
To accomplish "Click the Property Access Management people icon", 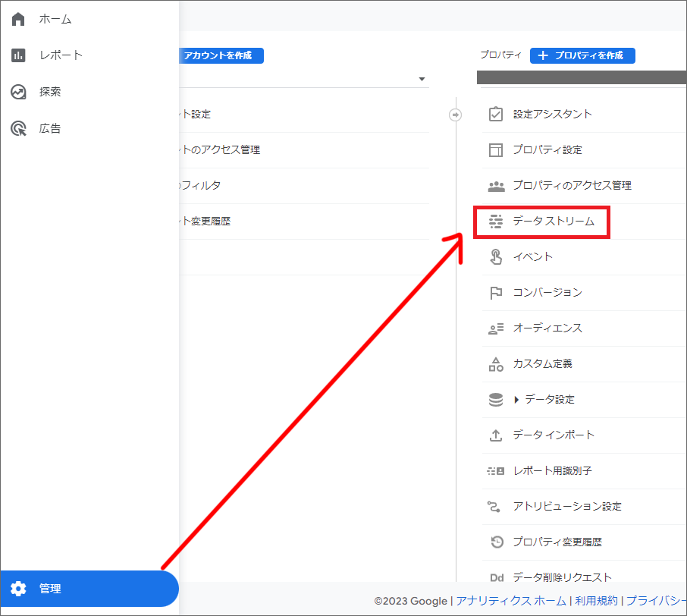I will click(x=496, y=186).
